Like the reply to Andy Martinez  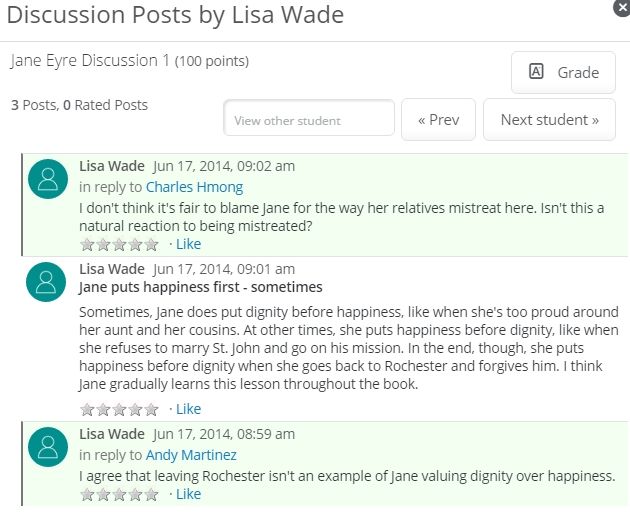188,494
